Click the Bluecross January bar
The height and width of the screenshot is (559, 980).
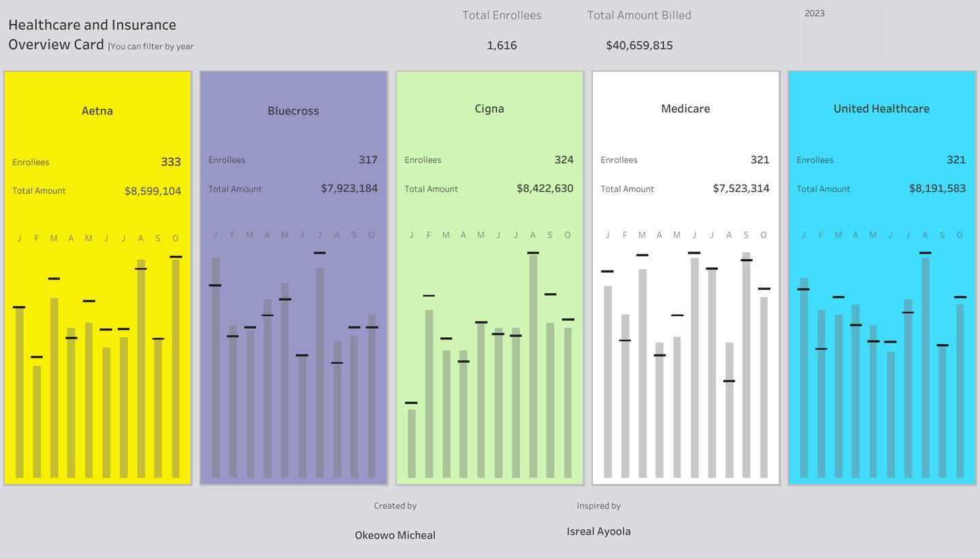(216, 367)
